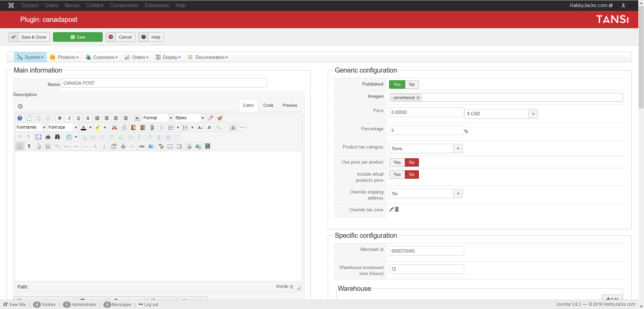Click the Merchant id input field
The image size is (644, 309).
point(426,251)
